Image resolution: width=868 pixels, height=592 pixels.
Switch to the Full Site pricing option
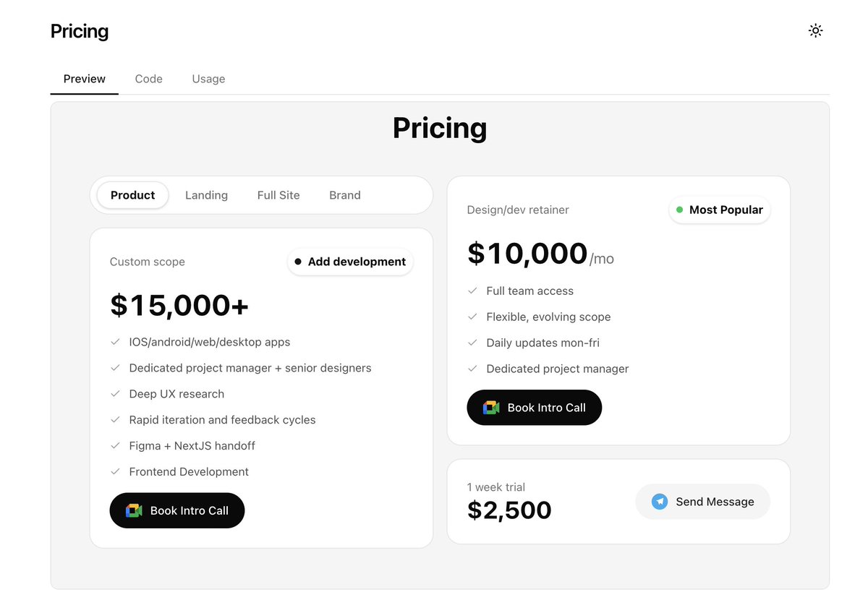pos(278,195)
